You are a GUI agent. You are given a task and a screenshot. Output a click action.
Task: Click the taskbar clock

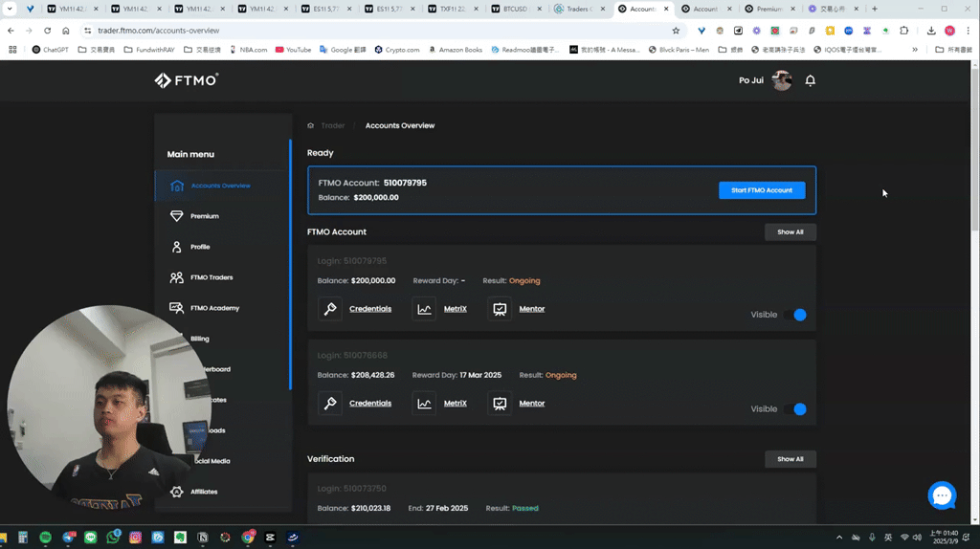(x=944, y=538)
